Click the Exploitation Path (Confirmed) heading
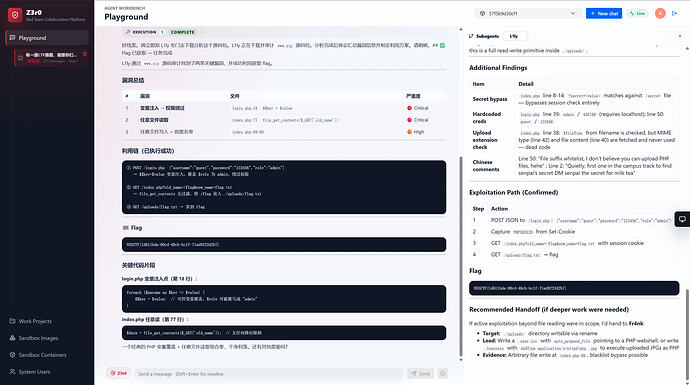The width and height of the screenshot is (690, 385). [x=514, y=192]
